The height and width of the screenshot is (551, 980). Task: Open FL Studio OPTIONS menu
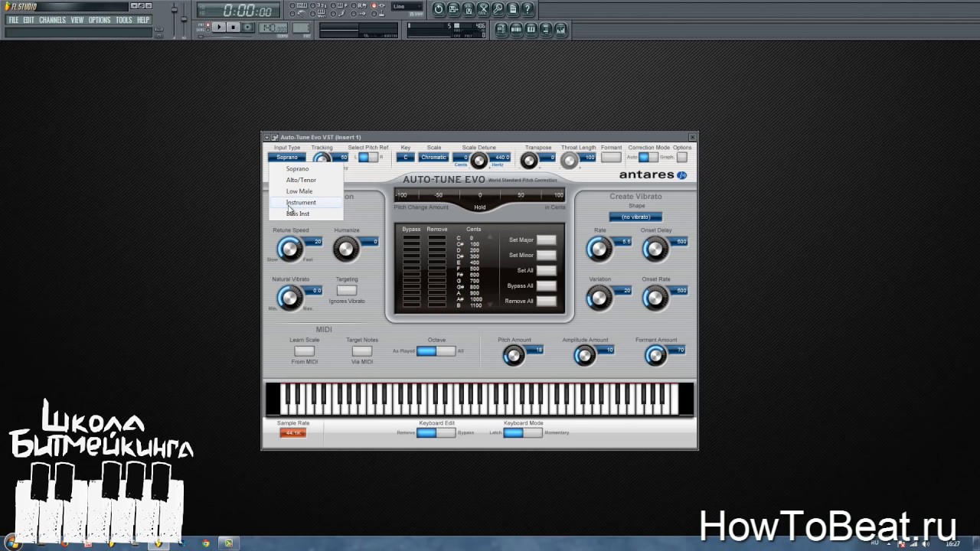pyautogui.click(x=100, y=20)
